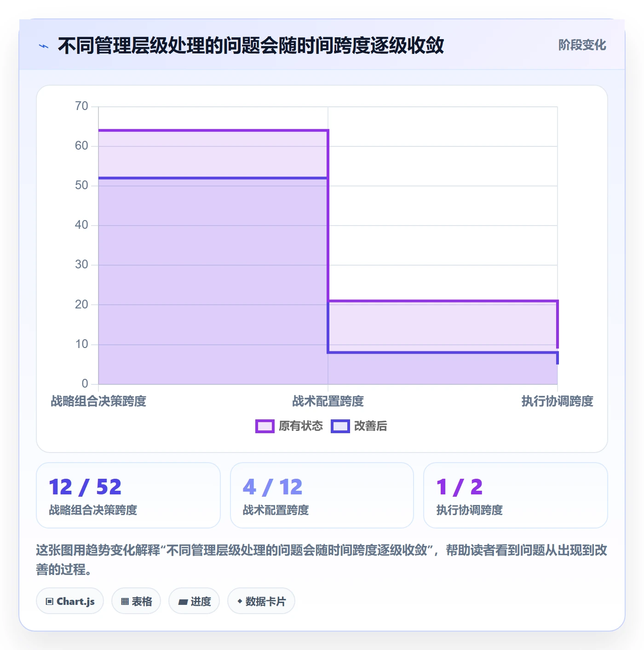This screenshot has height=650, width=644.
Task: Select the Chart.js tag chip
Action: click(x=70, y=601)
